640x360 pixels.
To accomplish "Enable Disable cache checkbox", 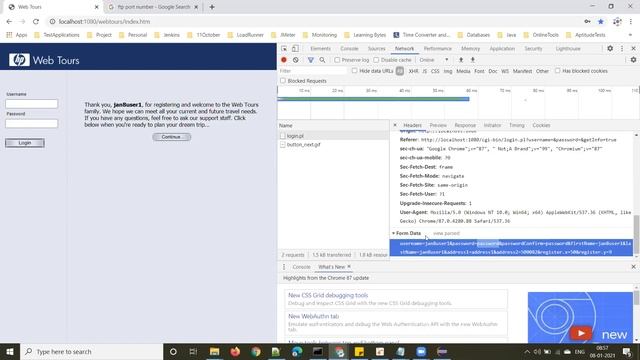I will tap(376, 60).
